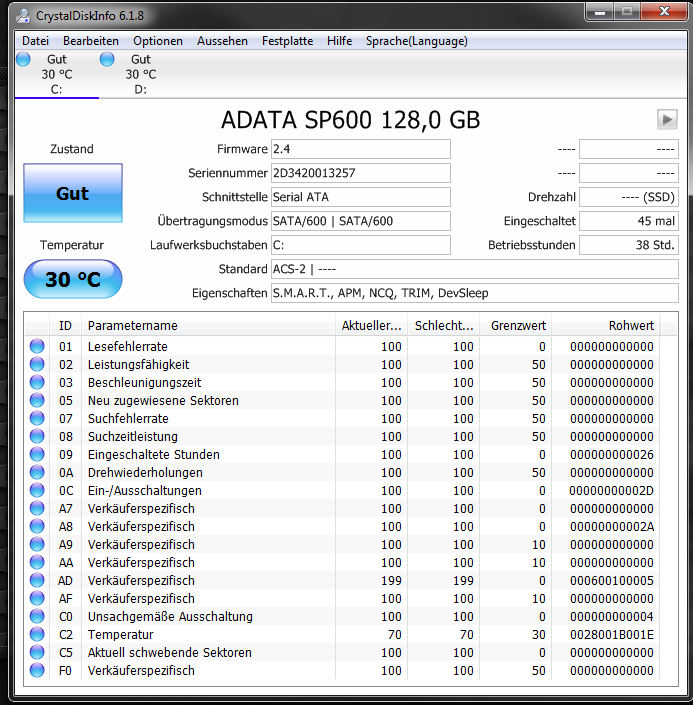
Task: Click the ADATA SP600 128,0 GB title
Action: (350, 120)
